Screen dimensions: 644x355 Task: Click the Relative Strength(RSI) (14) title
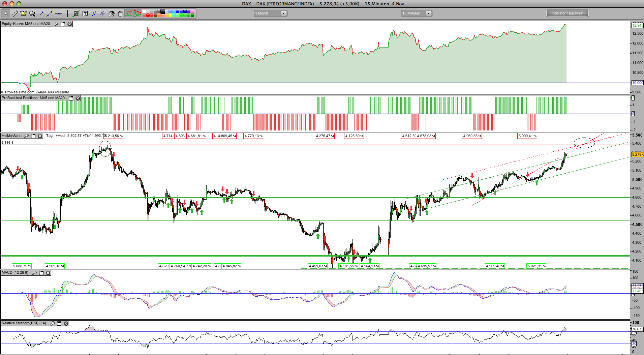coord(24,323)
